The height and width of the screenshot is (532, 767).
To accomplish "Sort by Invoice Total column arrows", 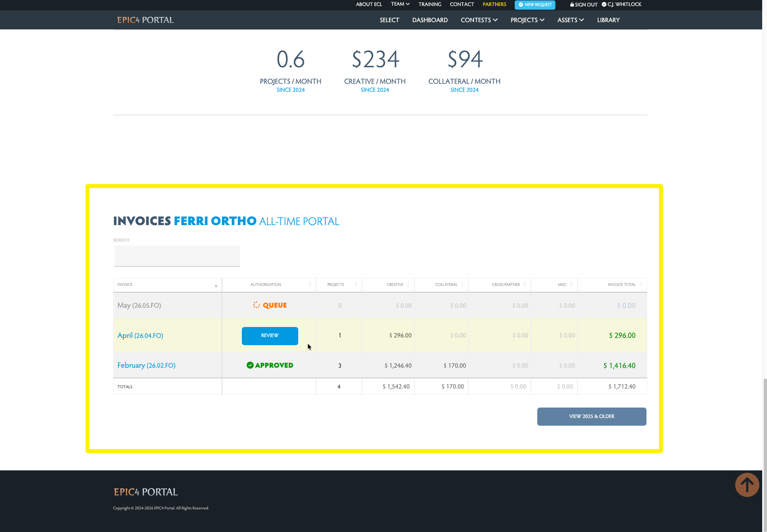I will tap(641, 285).
